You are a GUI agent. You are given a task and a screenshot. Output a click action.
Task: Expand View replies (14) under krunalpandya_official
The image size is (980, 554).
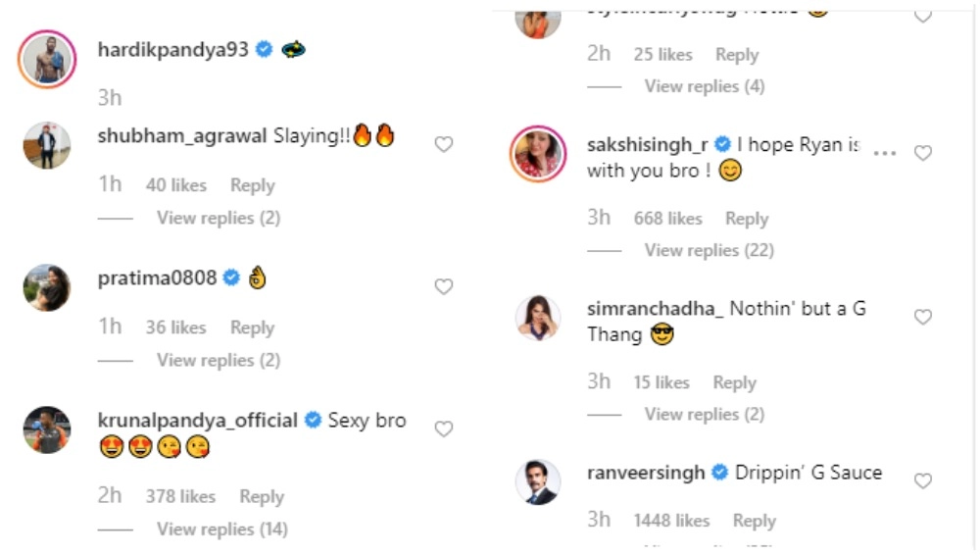coord(222,529)
